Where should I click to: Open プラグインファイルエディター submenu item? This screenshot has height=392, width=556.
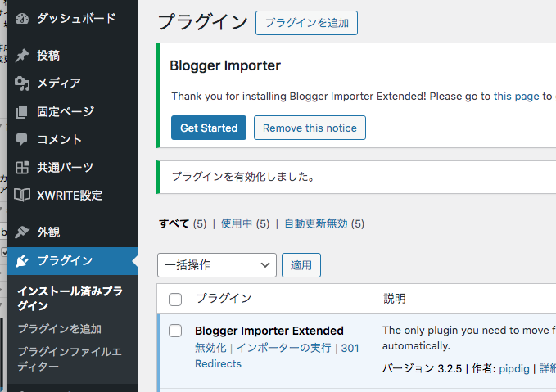point(70,358)
